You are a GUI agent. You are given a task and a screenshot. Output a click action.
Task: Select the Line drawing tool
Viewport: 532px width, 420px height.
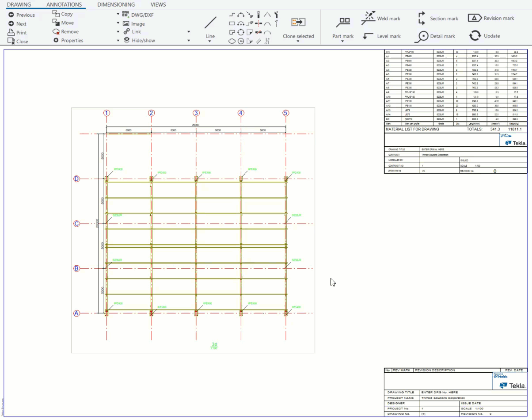point(210,23)
